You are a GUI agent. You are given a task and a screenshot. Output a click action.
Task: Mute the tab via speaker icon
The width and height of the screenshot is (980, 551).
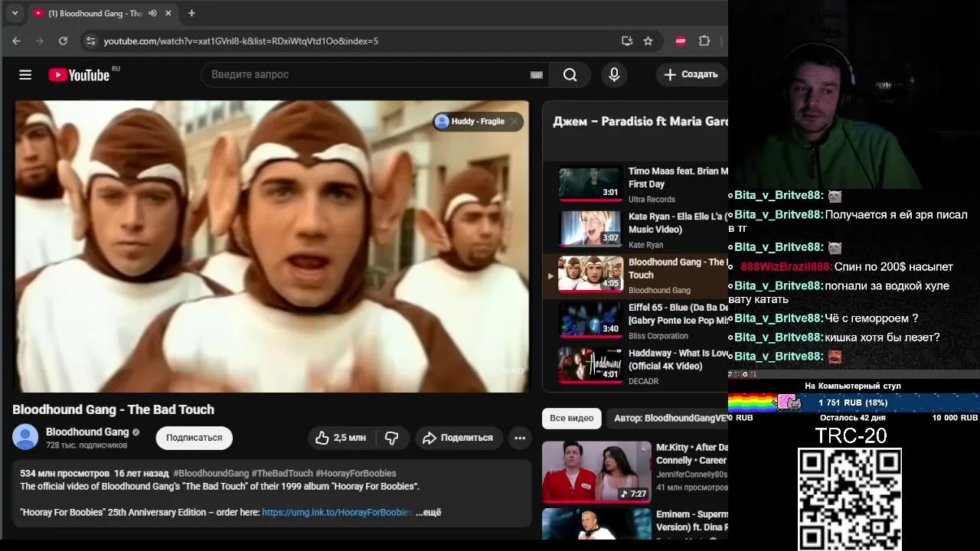coord(152,13)
